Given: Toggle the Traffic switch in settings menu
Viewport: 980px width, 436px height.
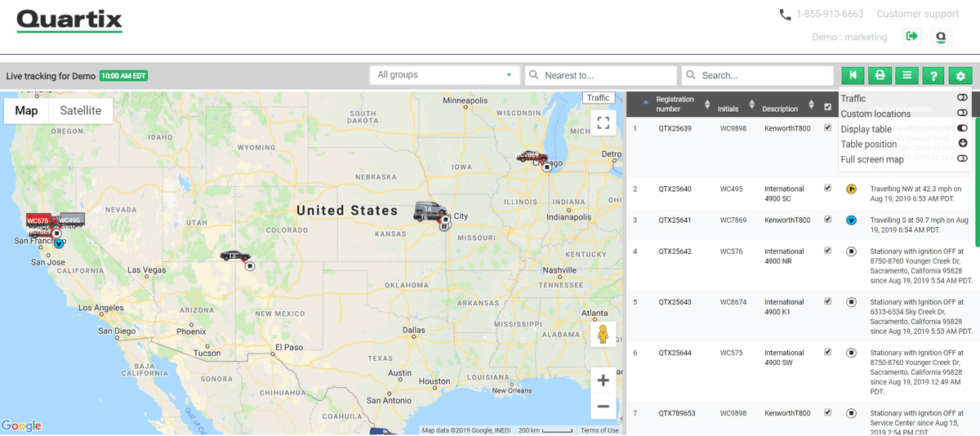Looking at the screenshot, I should pyautogui.click(x=962, y=98).
